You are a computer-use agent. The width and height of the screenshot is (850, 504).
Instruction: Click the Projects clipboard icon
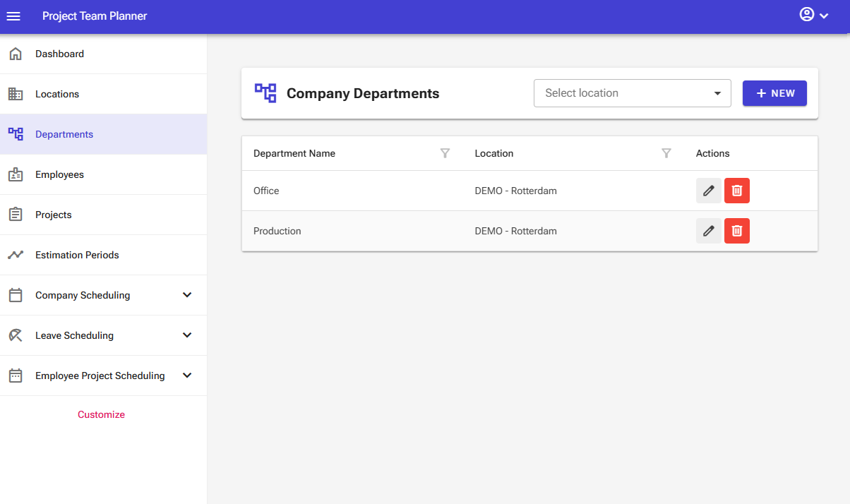(x=16, y=215)
